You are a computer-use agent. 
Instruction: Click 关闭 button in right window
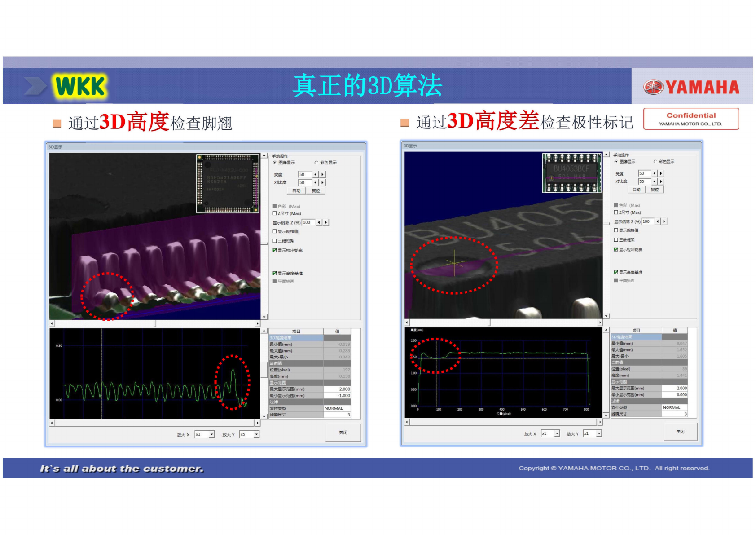[681, 432]
